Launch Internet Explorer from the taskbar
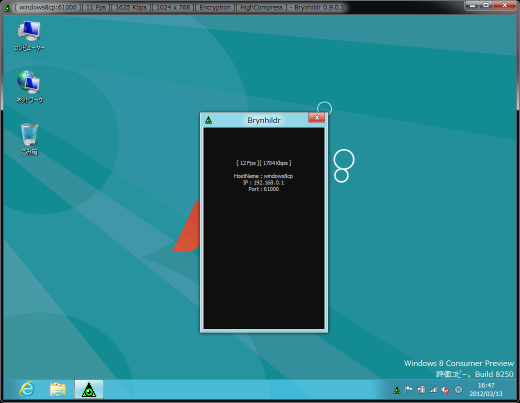Image resolution: width=520 pixels, height=403 pixels. [x=27, y=389]
